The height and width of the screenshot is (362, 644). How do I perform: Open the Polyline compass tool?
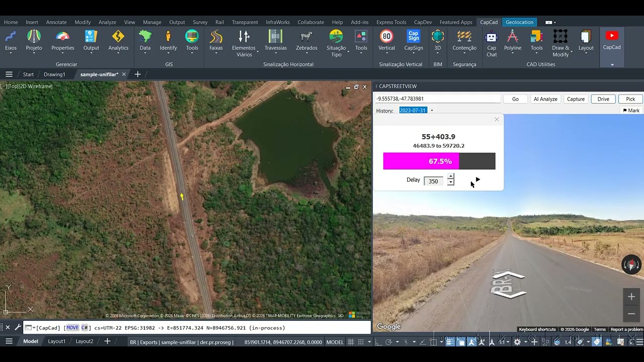coord(513,41)
